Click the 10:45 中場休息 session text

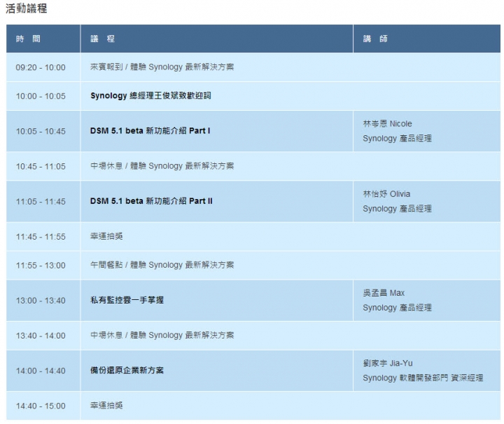(162, 166)
